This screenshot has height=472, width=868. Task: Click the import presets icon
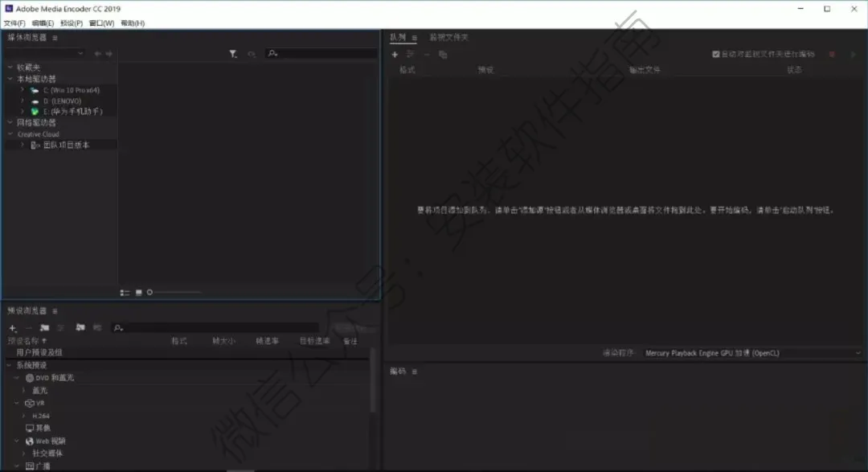[x=80, y=327]
